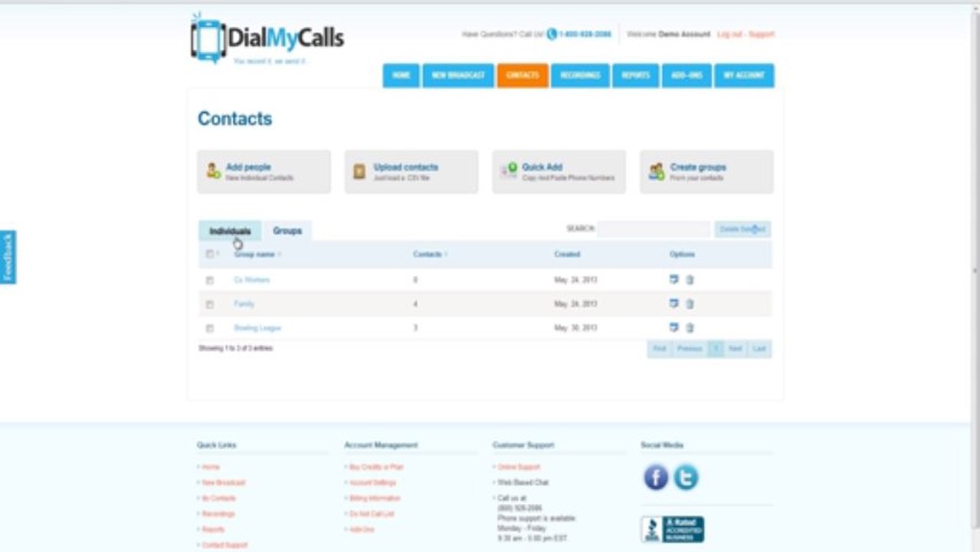Delete the Family group via trash icon

690,304
